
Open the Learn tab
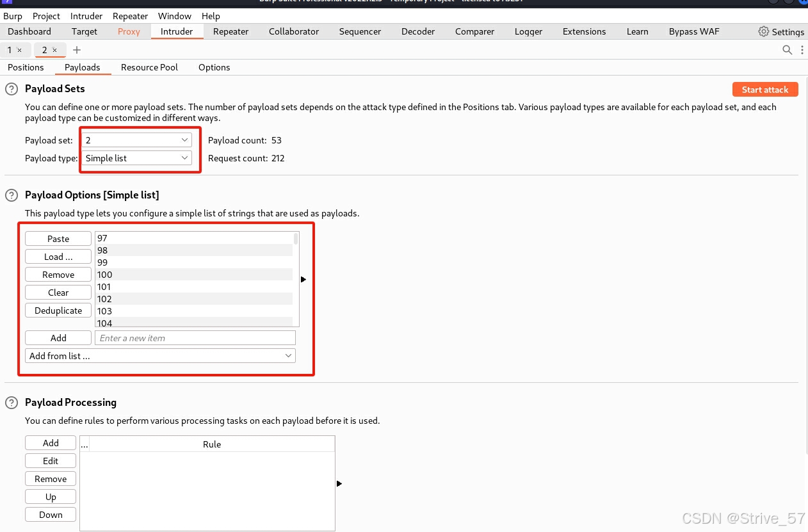click(x=638, y=31)
